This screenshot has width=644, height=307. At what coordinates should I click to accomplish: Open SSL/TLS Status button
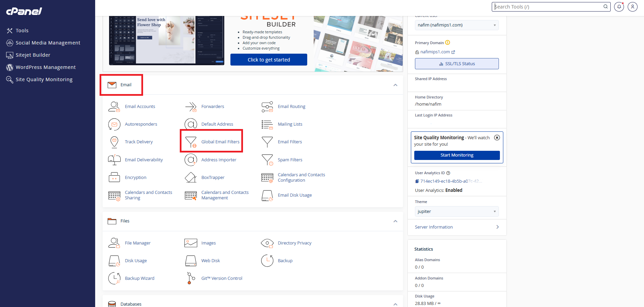coord(457,64)
